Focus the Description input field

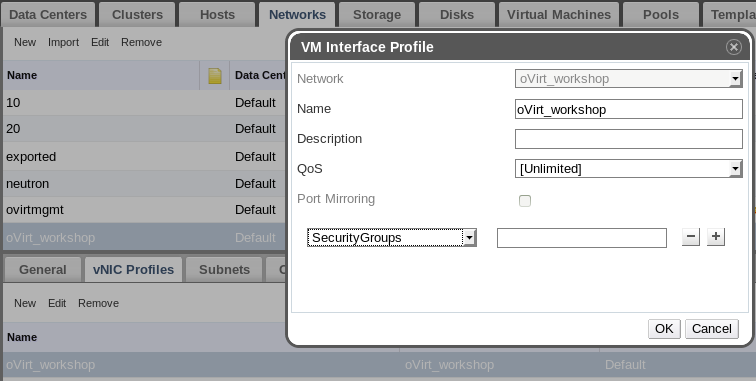(x=629, y=139)
